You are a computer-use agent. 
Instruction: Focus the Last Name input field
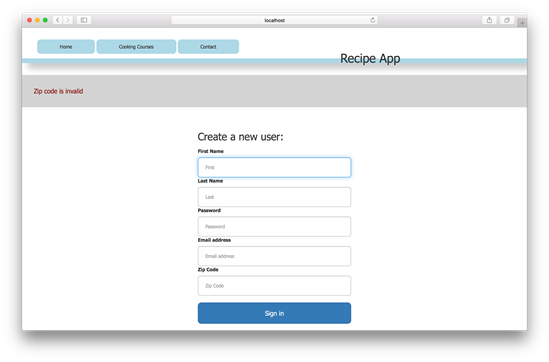[x=274, y=197]
